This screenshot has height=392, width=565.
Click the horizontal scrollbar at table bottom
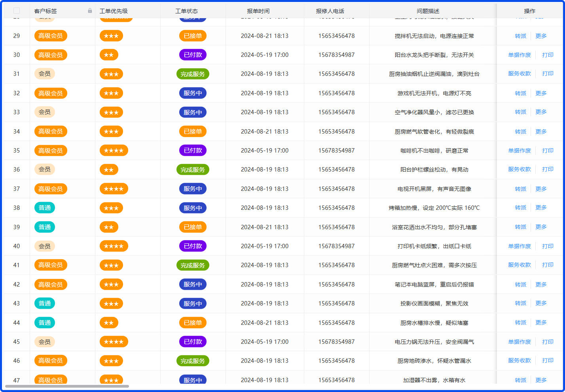(x=67, y=386)
